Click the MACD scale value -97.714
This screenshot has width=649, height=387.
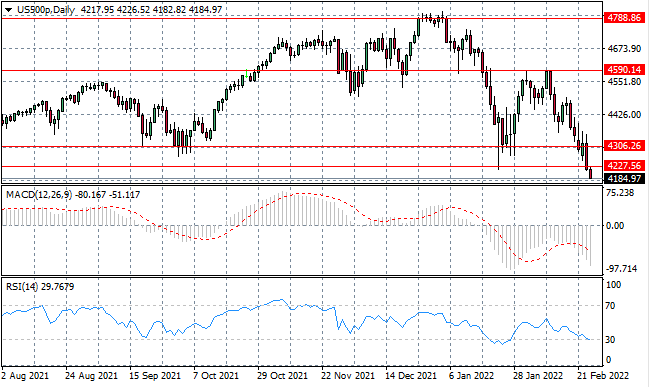point(621,269)
